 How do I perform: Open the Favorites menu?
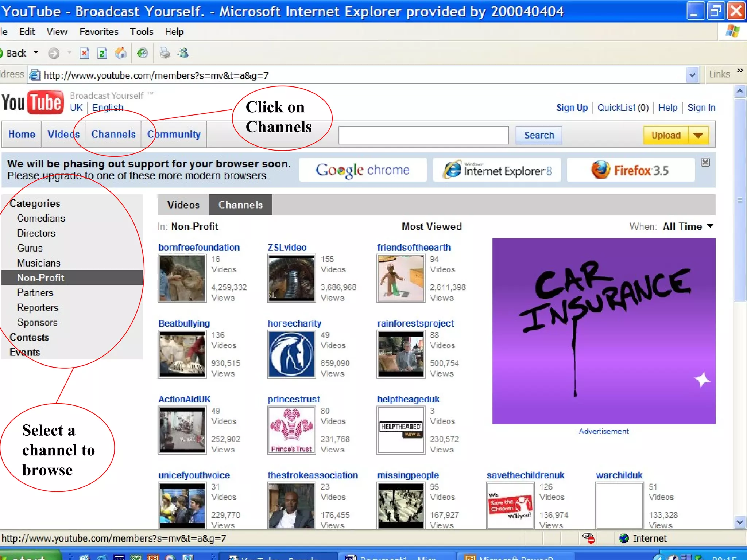99,32
